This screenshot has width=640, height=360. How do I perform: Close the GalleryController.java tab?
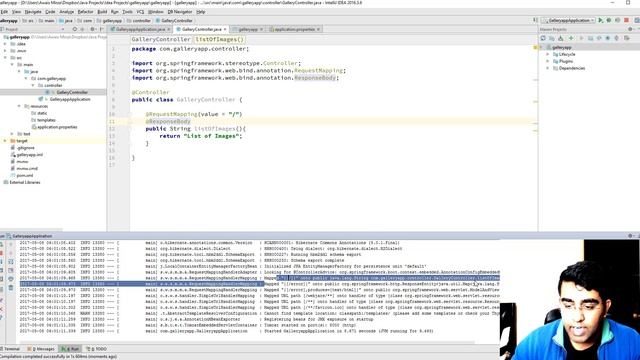pyautogui.click(x=224, y=29)
